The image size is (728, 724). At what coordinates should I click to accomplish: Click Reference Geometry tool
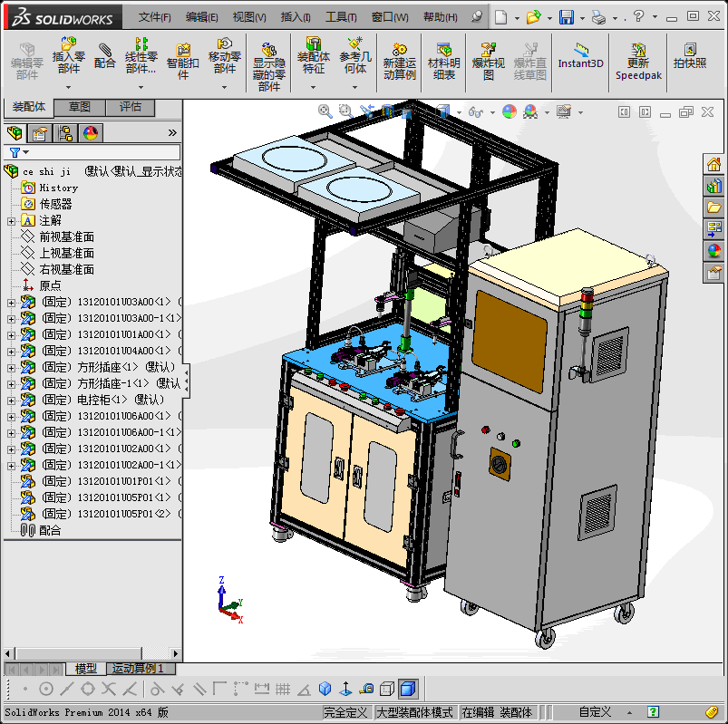coord(355,55)
